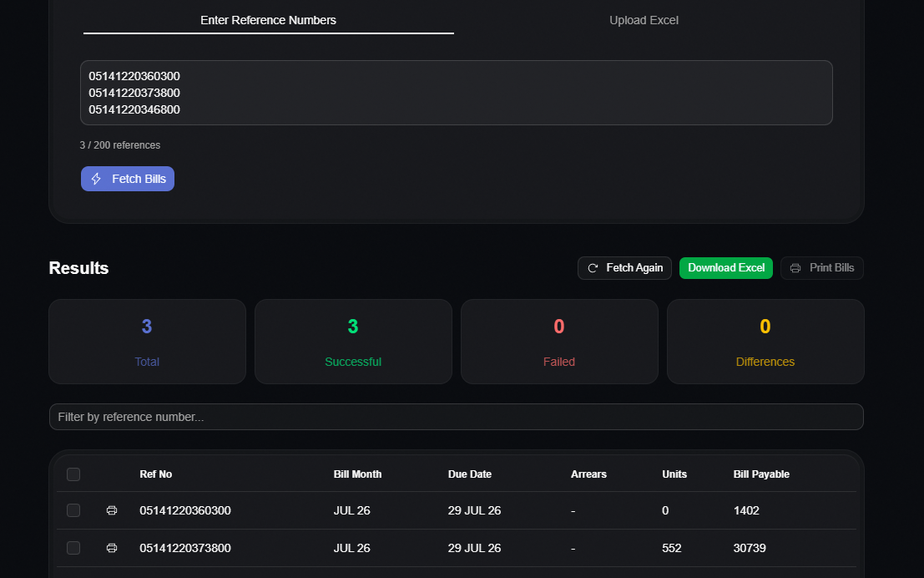Open the Differences count card
Image resolution: width=924 pixels, height=578 pixels.
tap(765, 342)
